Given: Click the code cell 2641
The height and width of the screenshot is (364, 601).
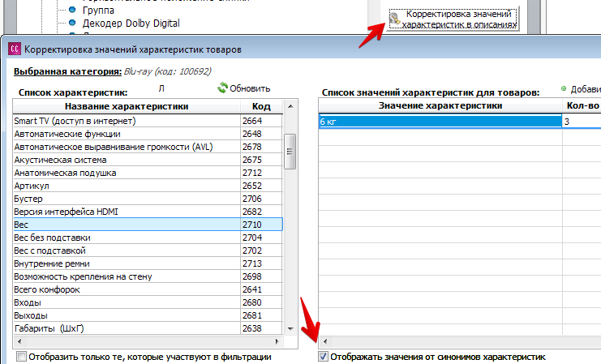Looking at the screenshot, I should [261, 289].
